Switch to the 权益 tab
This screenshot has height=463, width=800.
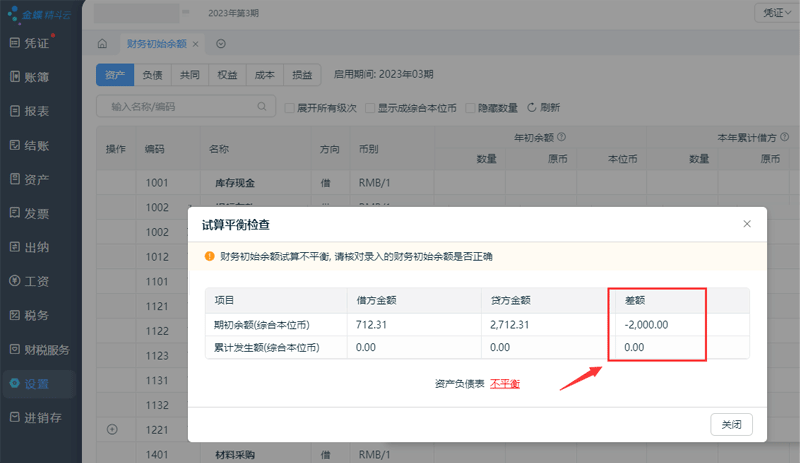[227, 75]
